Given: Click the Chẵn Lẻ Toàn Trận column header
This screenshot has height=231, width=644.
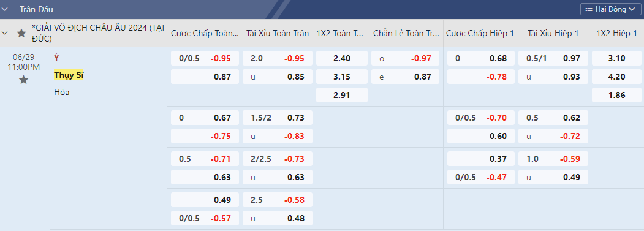Looking at the screenshot, I should pos(406,33).
